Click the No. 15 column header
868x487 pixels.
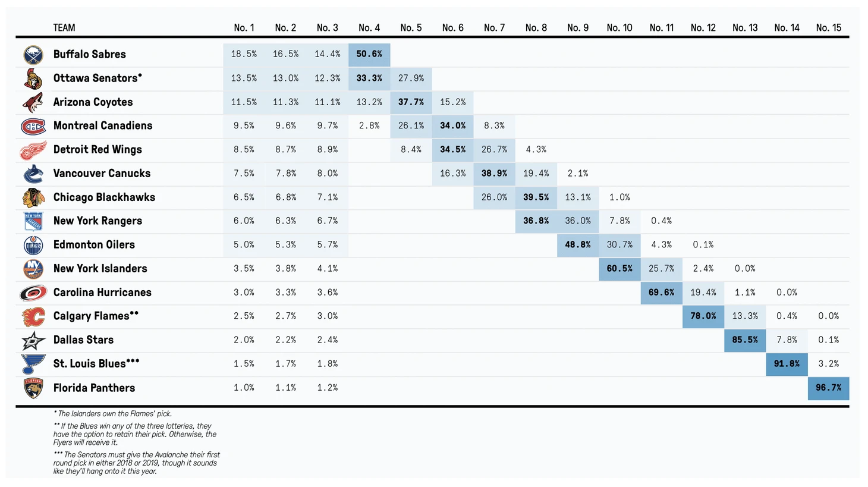tap(828, 28)
